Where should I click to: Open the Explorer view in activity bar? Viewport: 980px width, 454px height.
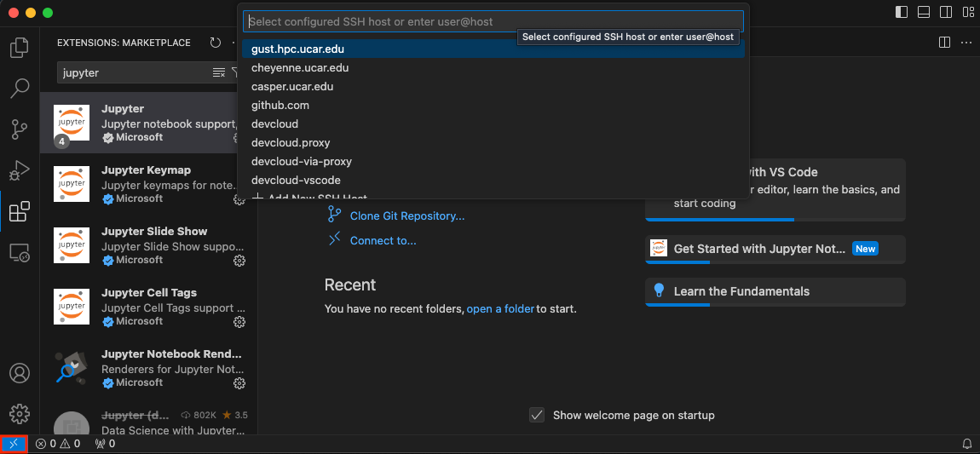[20, 48]
